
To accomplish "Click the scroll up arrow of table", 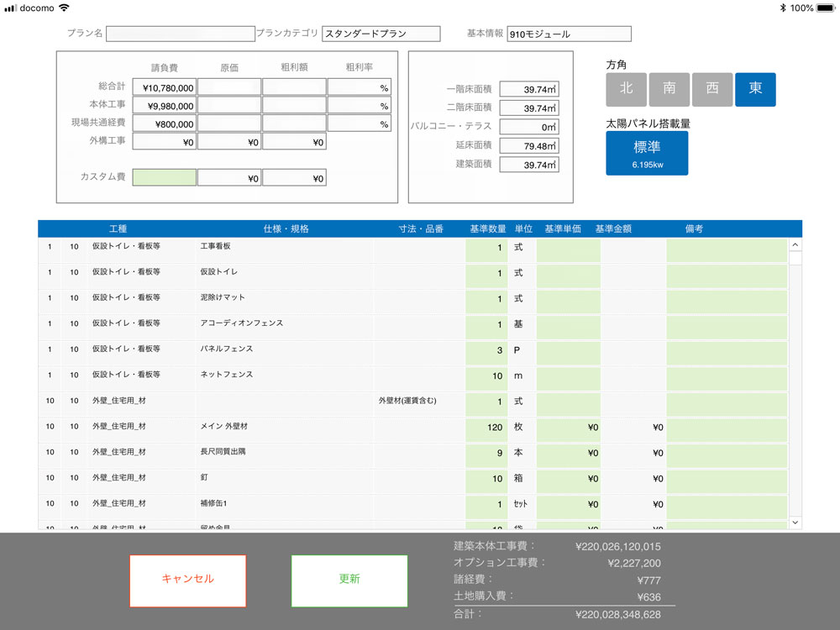I will pyautogui.click(x=795, y=244).
